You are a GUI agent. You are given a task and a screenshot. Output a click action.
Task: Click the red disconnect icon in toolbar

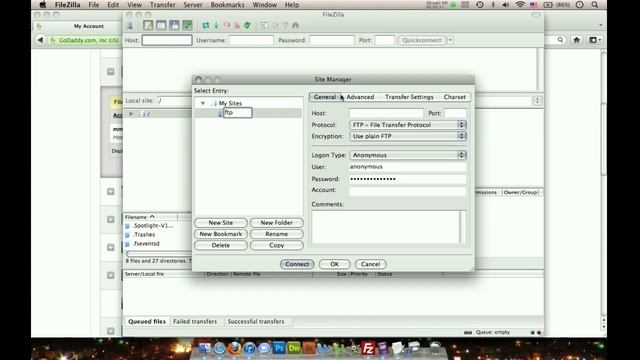coord(237,25)
